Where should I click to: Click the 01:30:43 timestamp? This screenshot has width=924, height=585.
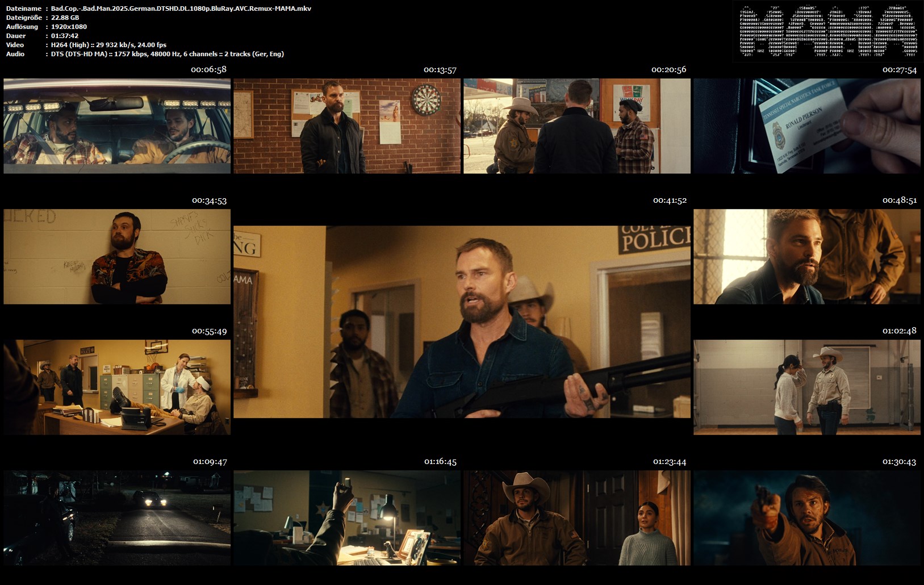pyautogui.click(x=899, y=462)
